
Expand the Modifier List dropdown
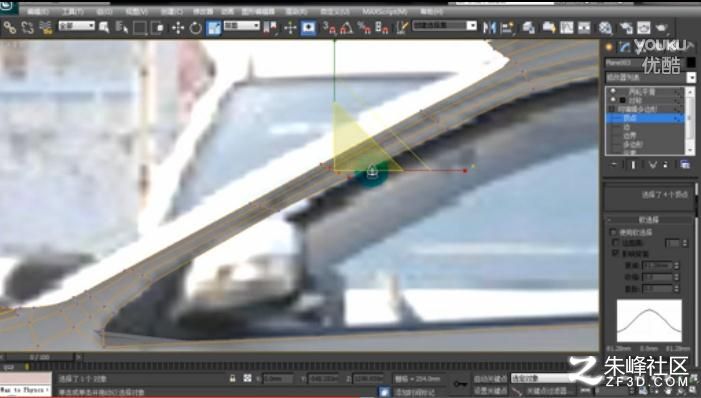click(650, 77)
